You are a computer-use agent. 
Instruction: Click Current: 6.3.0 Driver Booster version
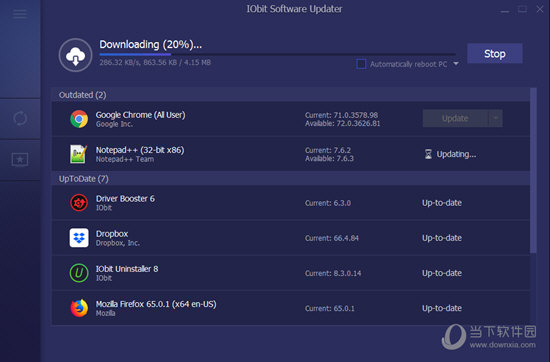tap(328, 203)
